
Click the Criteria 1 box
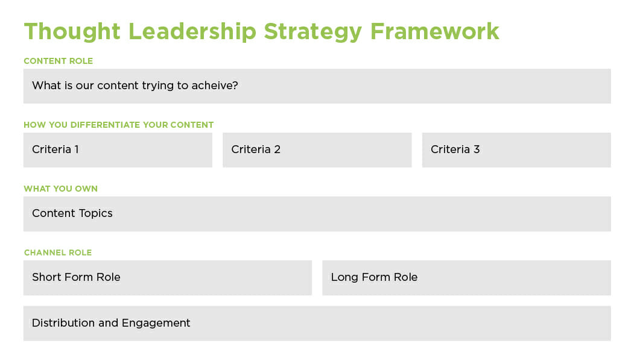(x=118, y=150)
